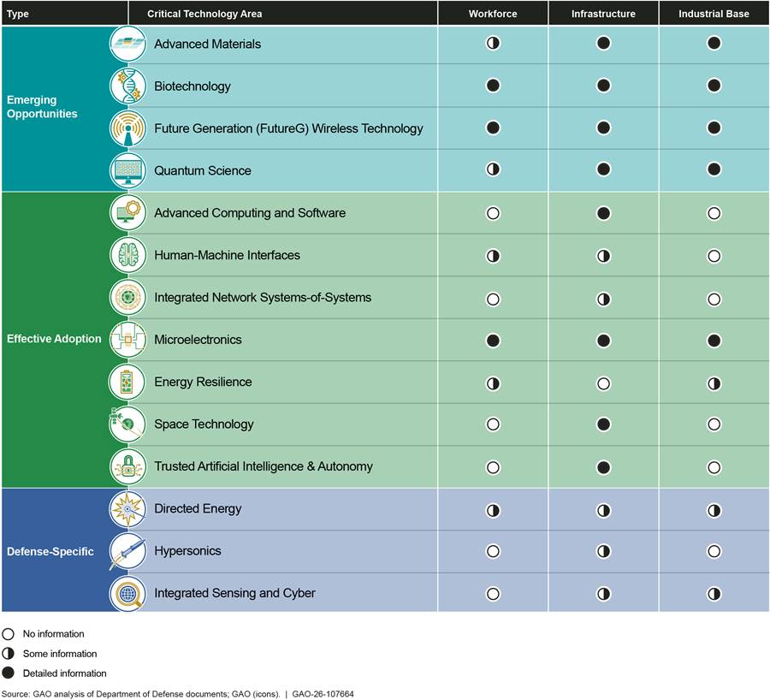Viewport: 770px width, 700px height.
Task: Click the Integrated Sensing and Cyber icon
Action: pos(127,593)
